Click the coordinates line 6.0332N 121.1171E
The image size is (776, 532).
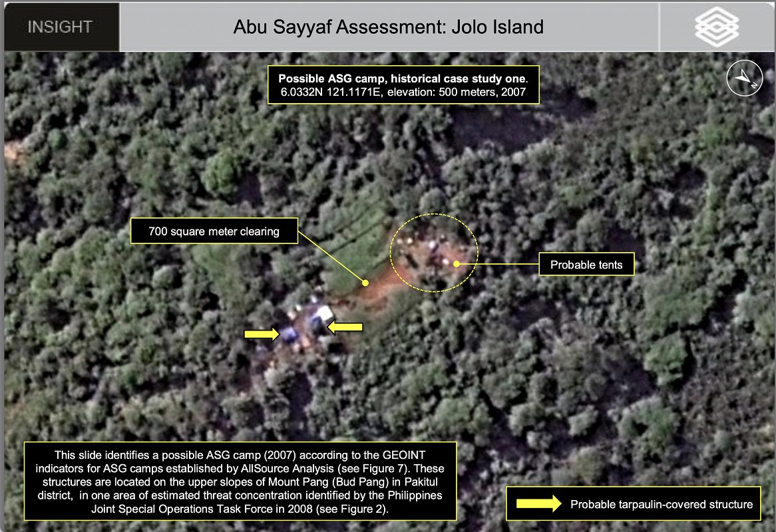tap(350, 92)
